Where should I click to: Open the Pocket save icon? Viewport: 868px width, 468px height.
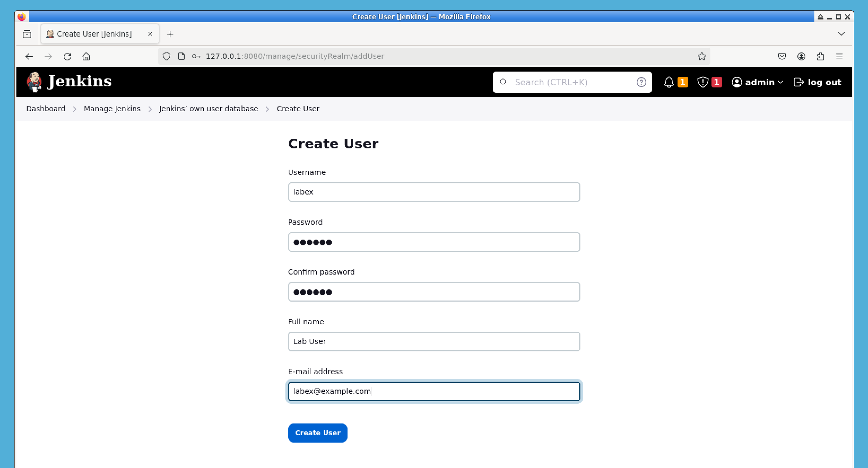tap(782, 56)
